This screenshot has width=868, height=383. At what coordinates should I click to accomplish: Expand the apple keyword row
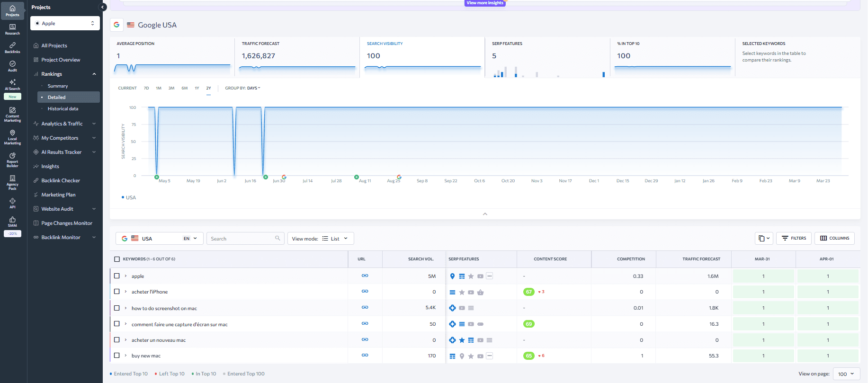click(125, 276)
